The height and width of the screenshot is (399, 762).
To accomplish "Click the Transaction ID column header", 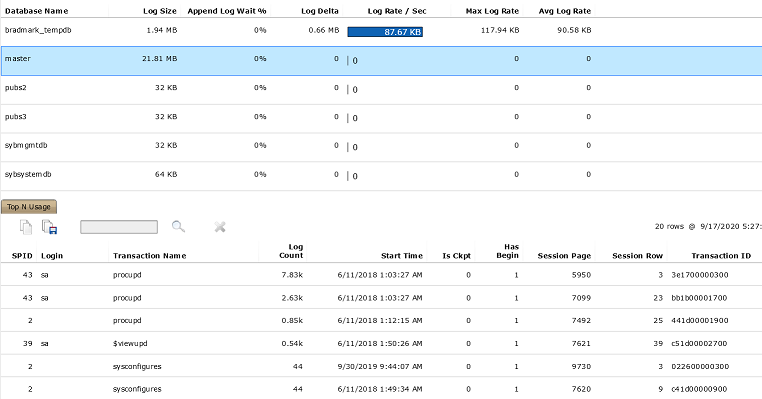I will [721, 256].
